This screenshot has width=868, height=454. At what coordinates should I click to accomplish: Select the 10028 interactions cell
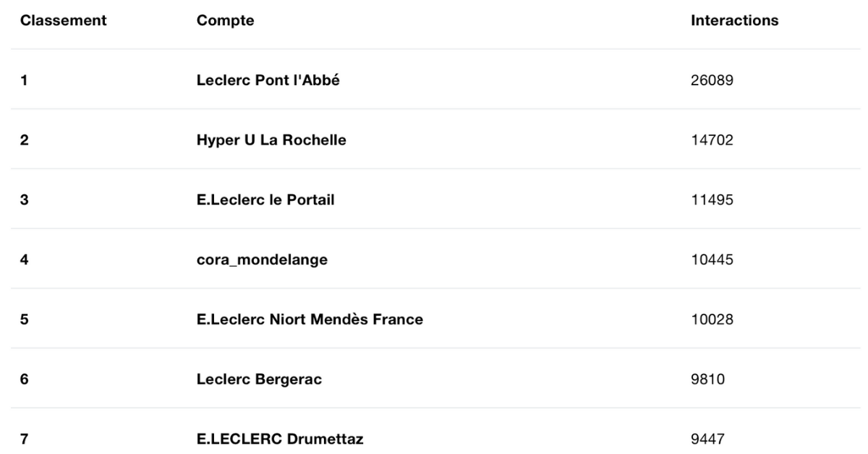[712, 320]
